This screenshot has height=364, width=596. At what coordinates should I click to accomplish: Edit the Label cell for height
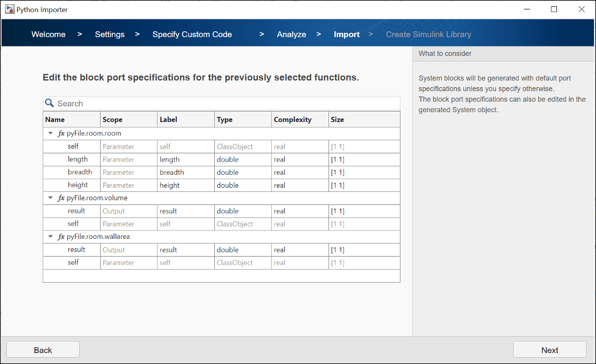(186, 185)
